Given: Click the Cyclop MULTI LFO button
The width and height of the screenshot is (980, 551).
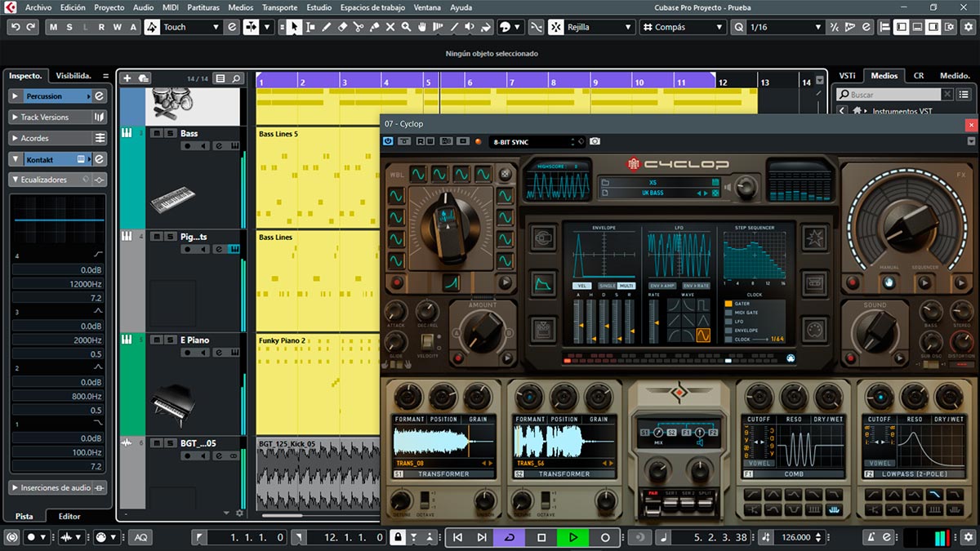Looking at the screenshot, I should (628, 286).
